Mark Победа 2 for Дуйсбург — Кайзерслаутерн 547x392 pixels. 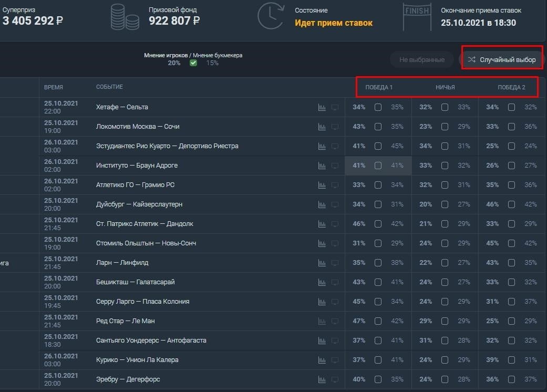pos(511,204)
